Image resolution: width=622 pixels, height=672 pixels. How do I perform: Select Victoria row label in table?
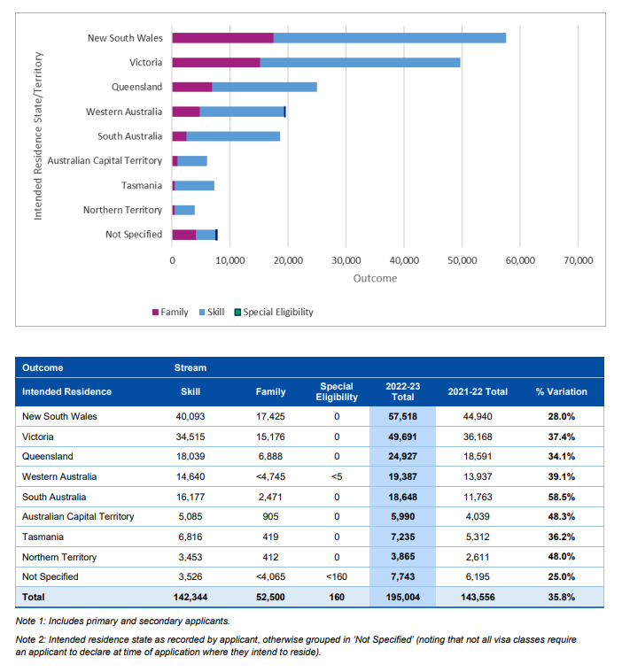[x=38, y=437]
